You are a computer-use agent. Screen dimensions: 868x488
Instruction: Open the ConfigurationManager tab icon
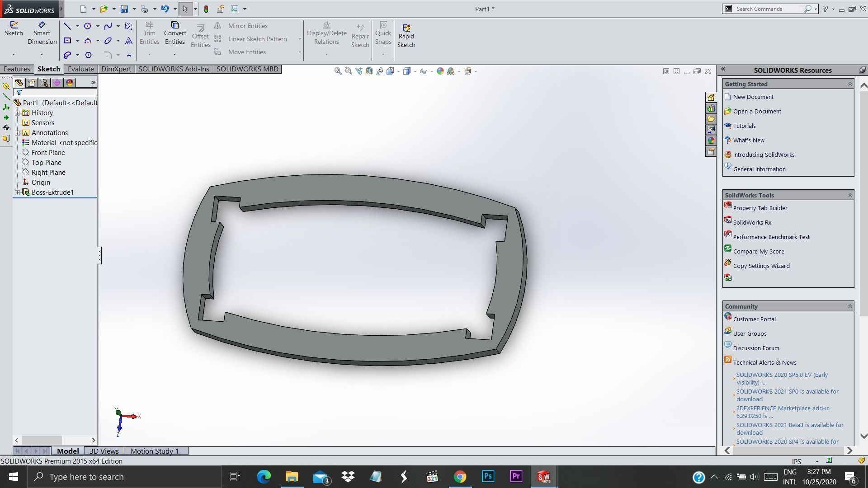[x=44, y=83]
